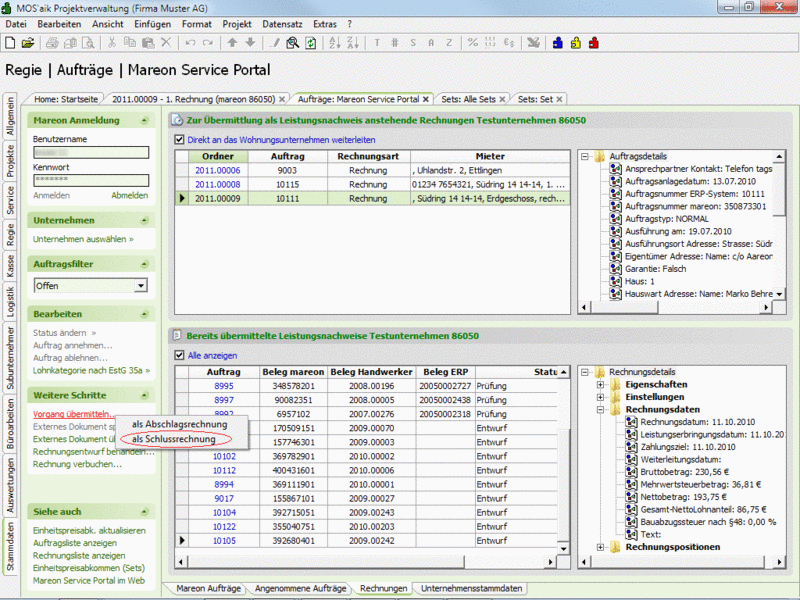Viewport: 800px width, 600px height.
Task: Click 'Auftragsliste anzeigen' link
Action: [x=75, y=543]
